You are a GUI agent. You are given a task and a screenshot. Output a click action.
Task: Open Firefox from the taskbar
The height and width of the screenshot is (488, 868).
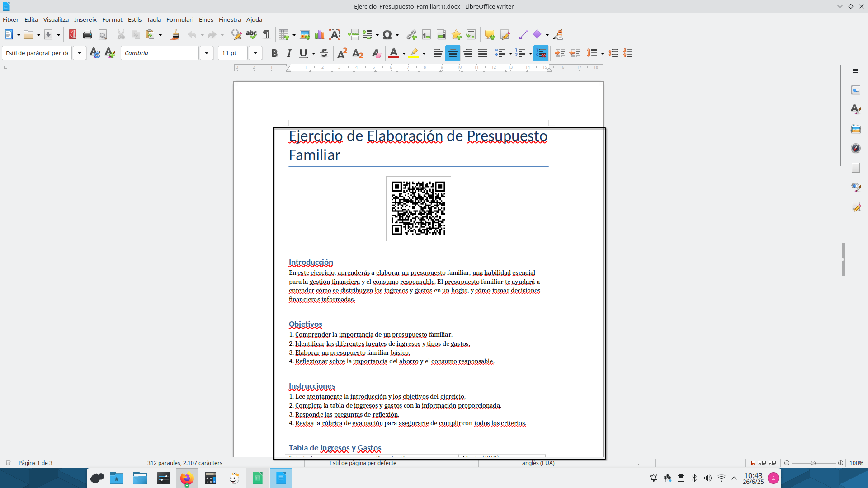pyautogui.click(x=187, y=478)
